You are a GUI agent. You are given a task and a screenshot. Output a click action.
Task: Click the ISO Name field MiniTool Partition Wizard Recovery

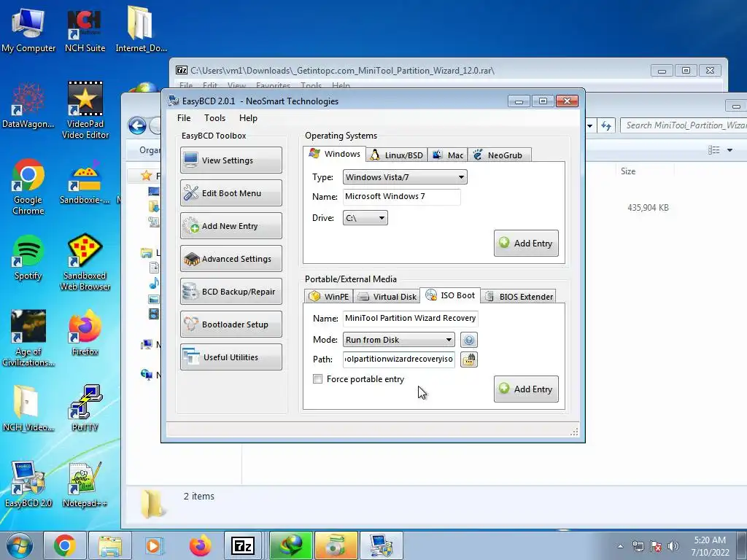[x=410, y=318]
